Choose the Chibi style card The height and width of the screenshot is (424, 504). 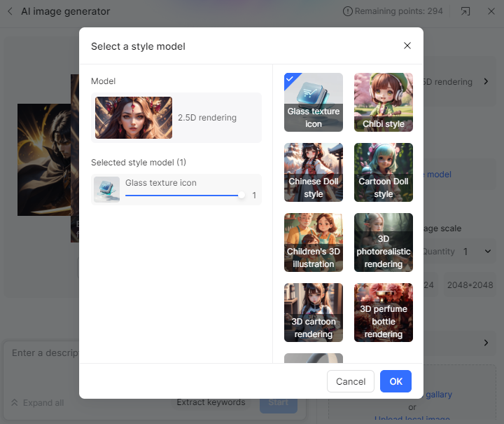384,102
